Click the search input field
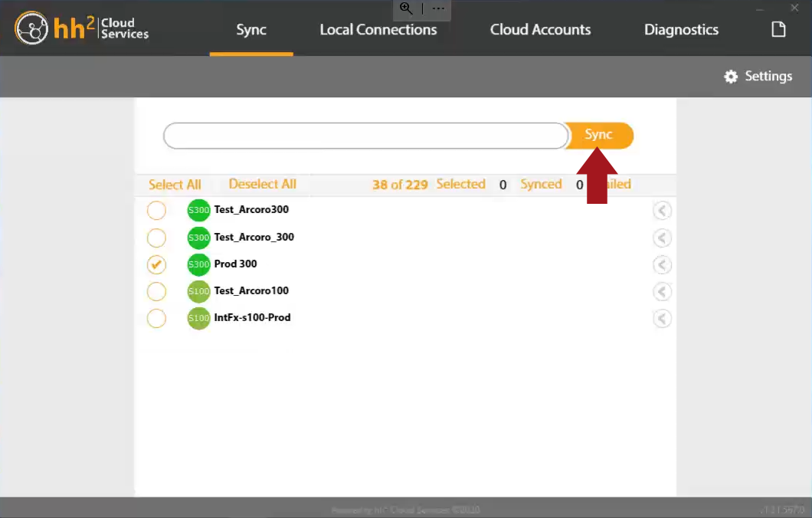Viewport: 812px width, 518px height. (365, 136)
